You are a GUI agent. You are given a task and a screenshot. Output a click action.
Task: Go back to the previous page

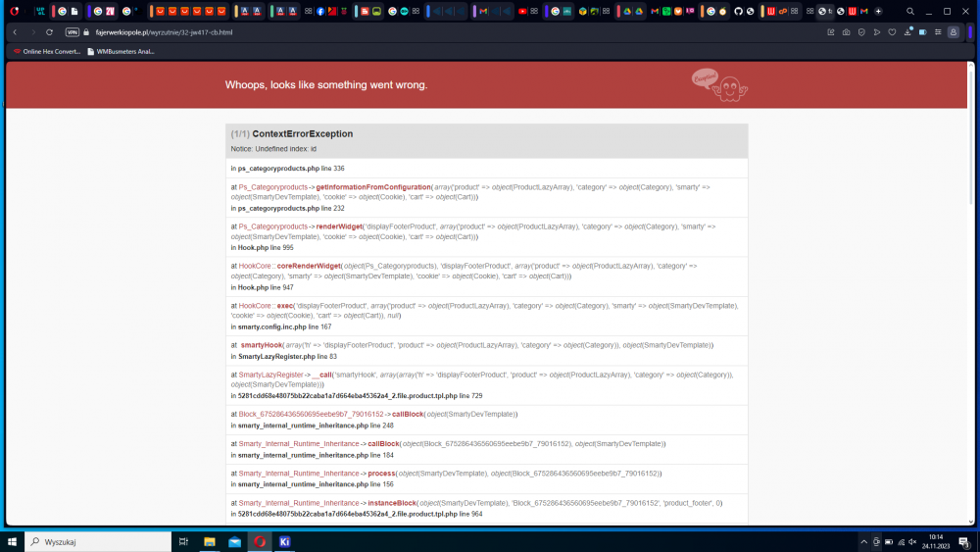(15, 32)
